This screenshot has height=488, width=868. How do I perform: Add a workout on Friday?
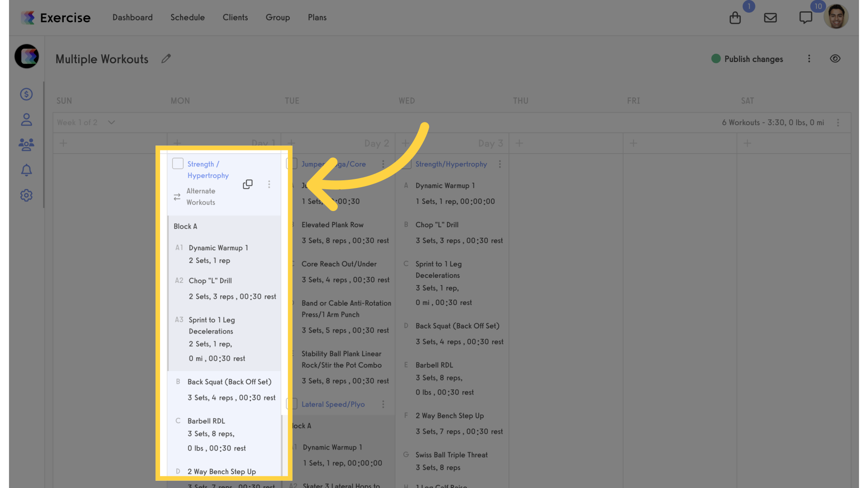tap(633, 143)
